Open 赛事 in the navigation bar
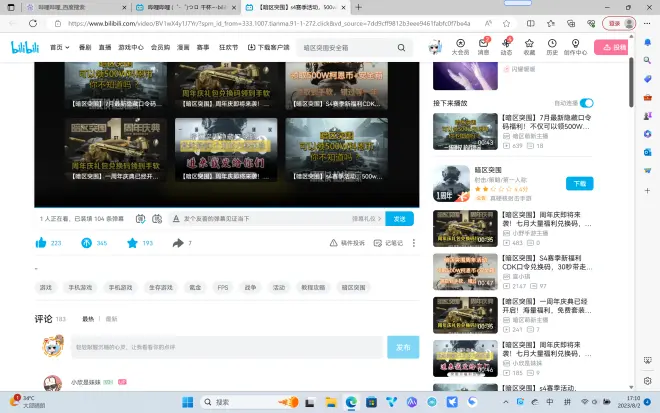The width and height of the screenshot is (660, 413). pyautogui.click(x=203, y=48)
